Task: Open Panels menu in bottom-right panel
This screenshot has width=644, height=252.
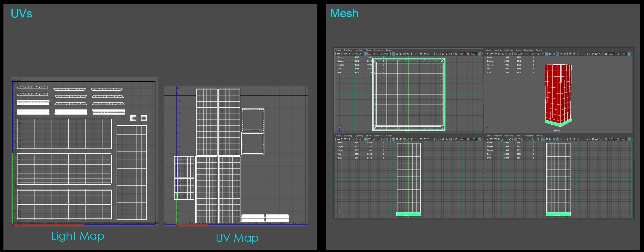Action: [539, 136]
